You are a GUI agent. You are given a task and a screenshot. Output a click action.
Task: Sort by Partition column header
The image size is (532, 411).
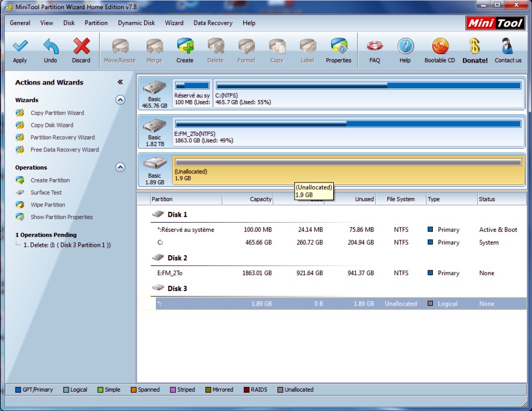pos(186,199)
